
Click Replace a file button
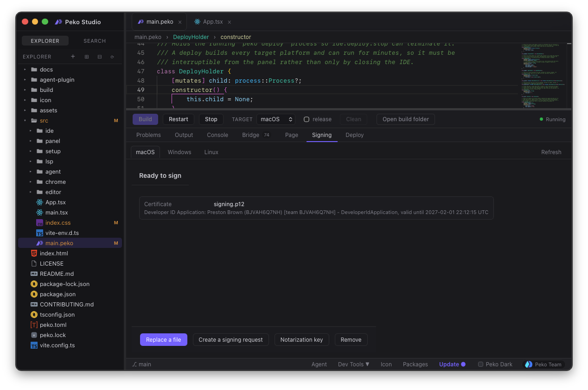164,340
